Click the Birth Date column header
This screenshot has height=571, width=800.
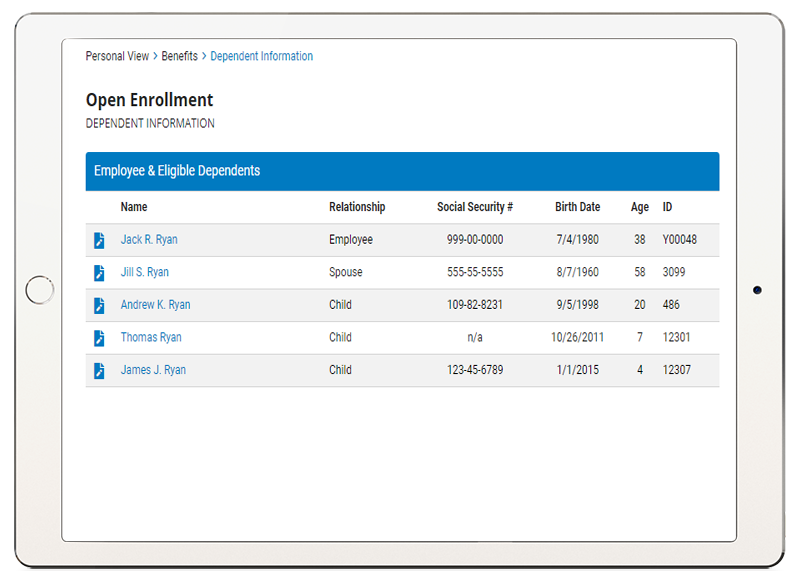pos(578,207)
